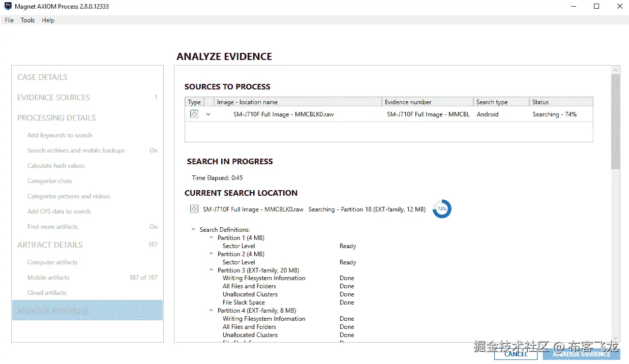The height and width of the screenshot is (364, 629).
Task: Click the Analyze Evidence button at bottom
Action: (x=581, y=354)
